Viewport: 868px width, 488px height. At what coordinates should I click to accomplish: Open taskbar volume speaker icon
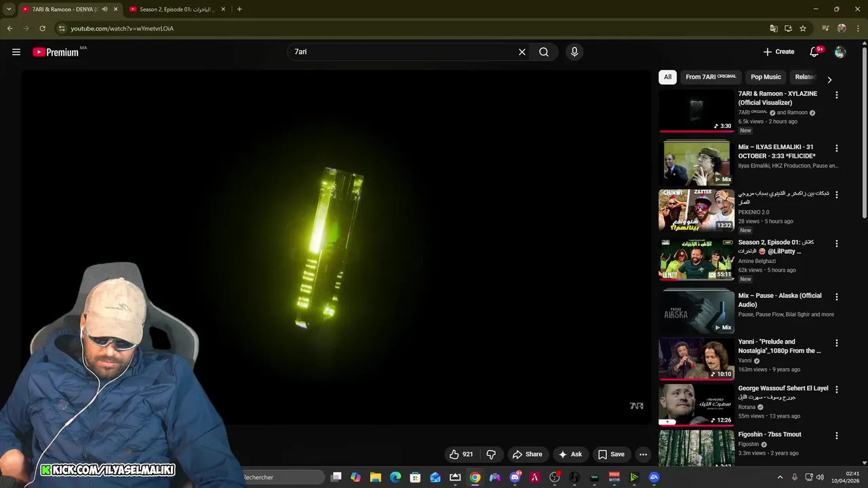point(820,477)
